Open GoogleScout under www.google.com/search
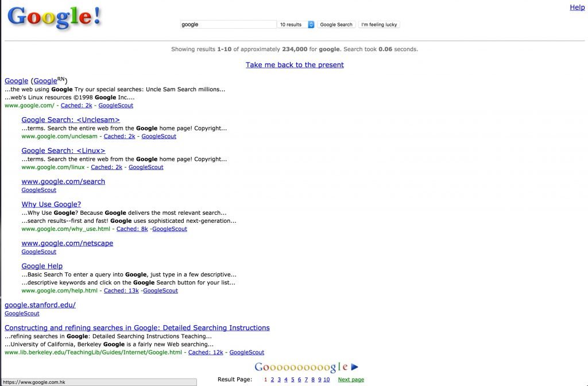 click(38, 190)
